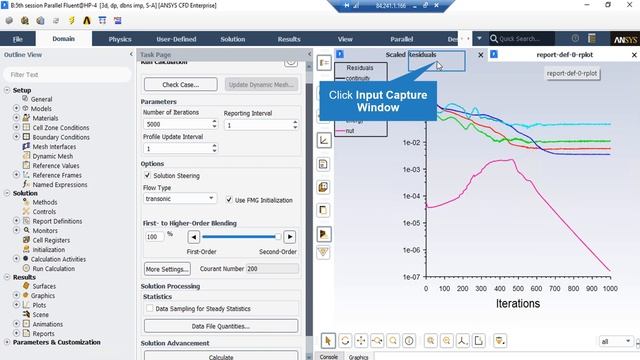
Task: Switch to the User-Defined ribbon tab
Action: pos(176,39)
